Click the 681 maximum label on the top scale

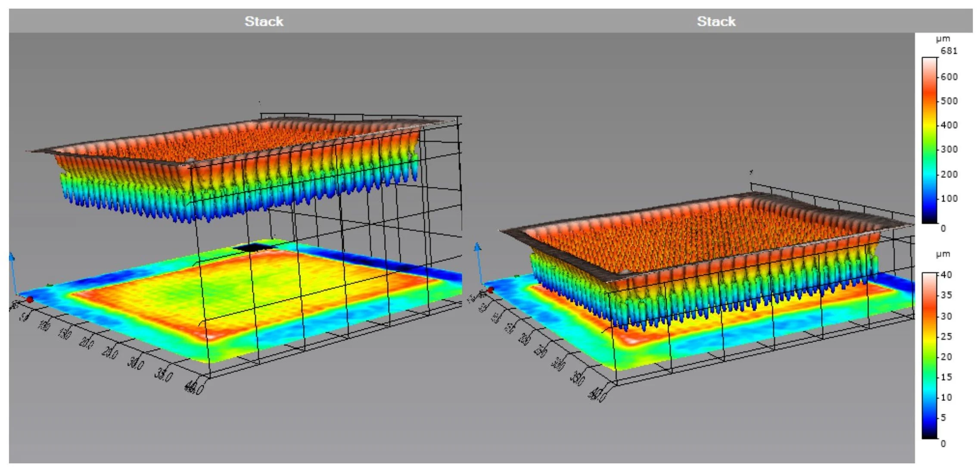949,51
